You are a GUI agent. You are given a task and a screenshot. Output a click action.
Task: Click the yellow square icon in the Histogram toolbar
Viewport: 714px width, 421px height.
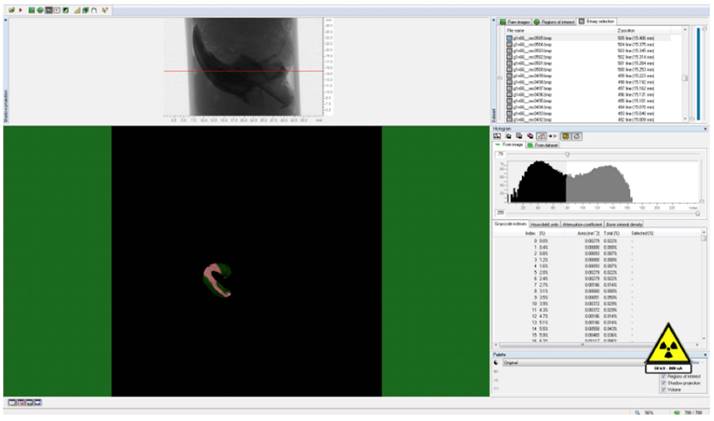pos(566,136)
